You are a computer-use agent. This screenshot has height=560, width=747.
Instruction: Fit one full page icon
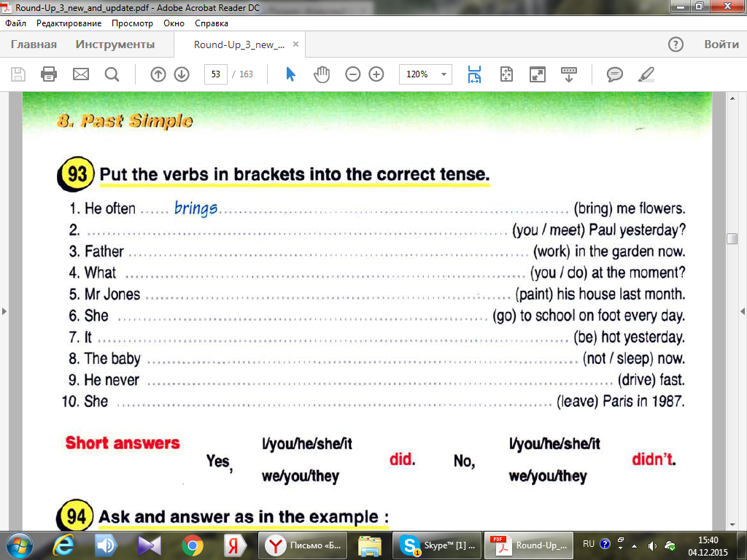(x=506, y=74)
